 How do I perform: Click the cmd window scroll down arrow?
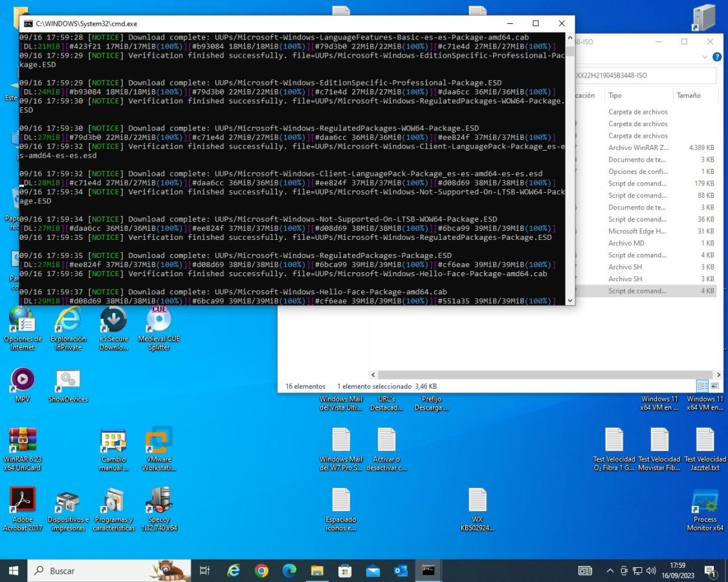pos(569,300)
